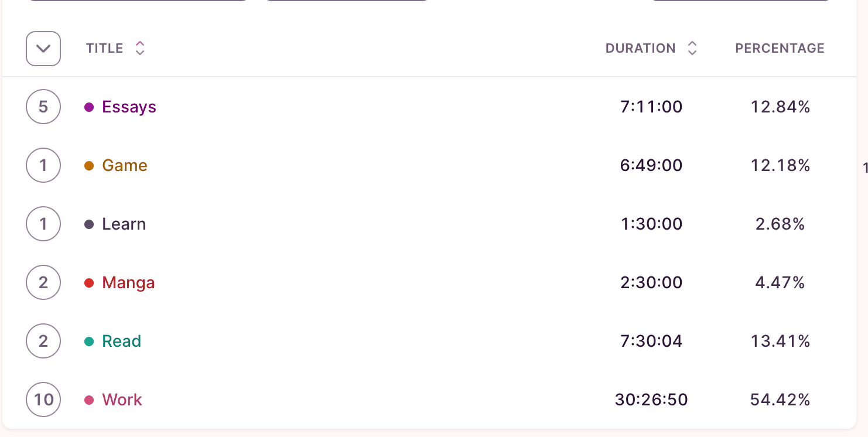Open the Game project link

125,165
